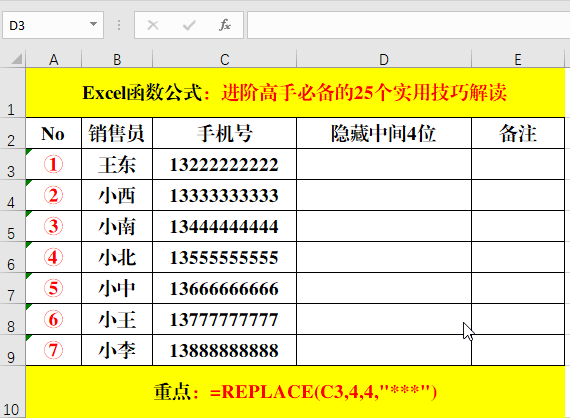Select the salesperson cell '小李'
Image resolution: width=570 pixels, height=418 pixels.
click(117, 350)
